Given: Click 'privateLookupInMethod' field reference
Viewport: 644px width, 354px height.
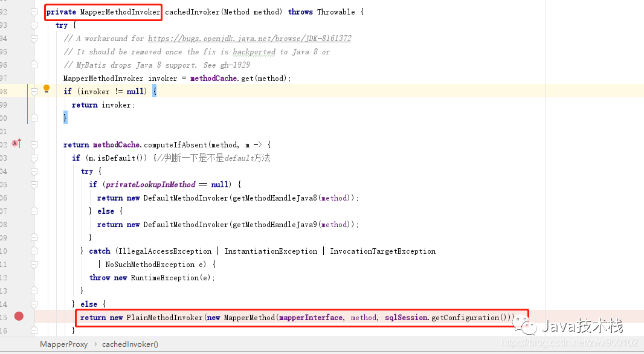Looking at the screenshot, I should coord(151,184).
